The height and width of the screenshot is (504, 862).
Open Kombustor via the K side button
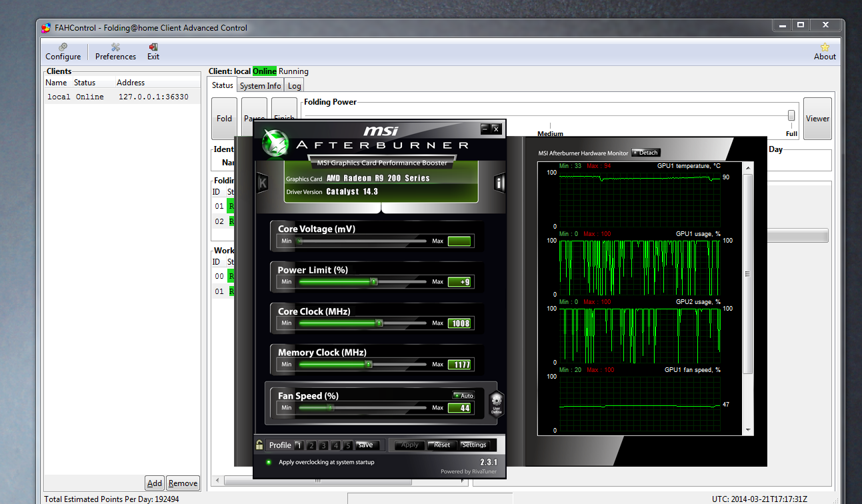(262, 183)
